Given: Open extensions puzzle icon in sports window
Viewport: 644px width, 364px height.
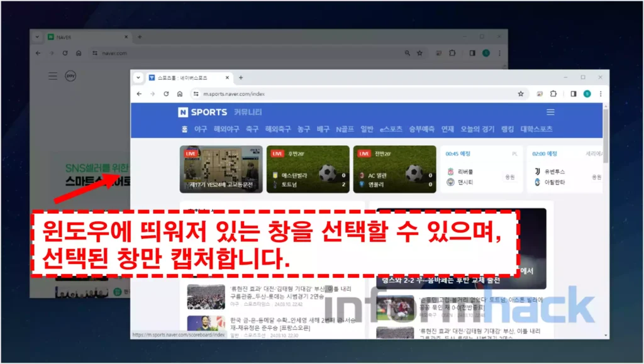Looking at the screenshot, I should click(553, 94).
